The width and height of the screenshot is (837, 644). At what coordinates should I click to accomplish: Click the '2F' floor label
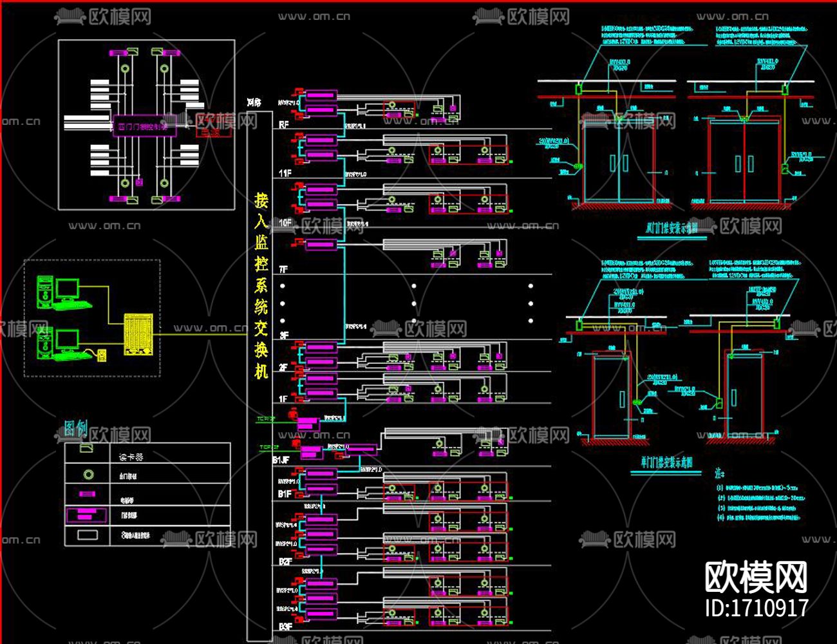[x=283, y=368]
